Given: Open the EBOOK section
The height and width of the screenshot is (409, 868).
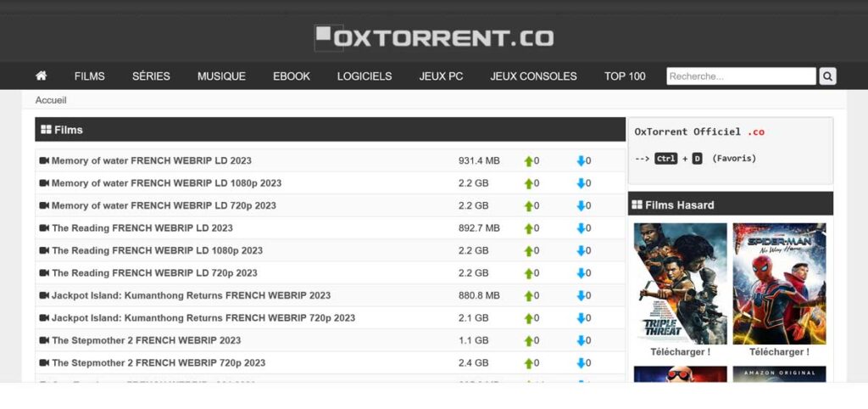Looking at the screenshot, I should click(x=292, y=76).
